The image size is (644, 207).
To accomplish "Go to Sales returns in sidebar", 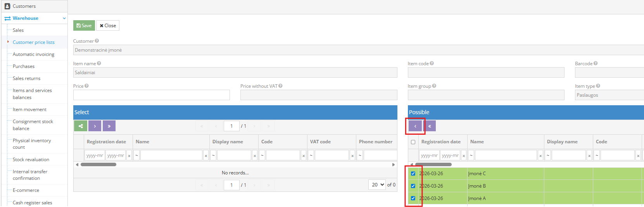I will click(26, 78).
